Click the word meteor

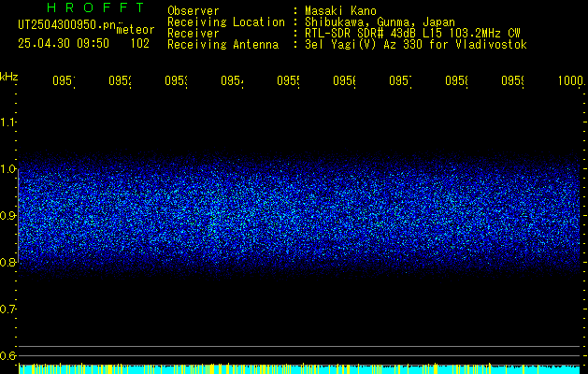pos(136,30)
